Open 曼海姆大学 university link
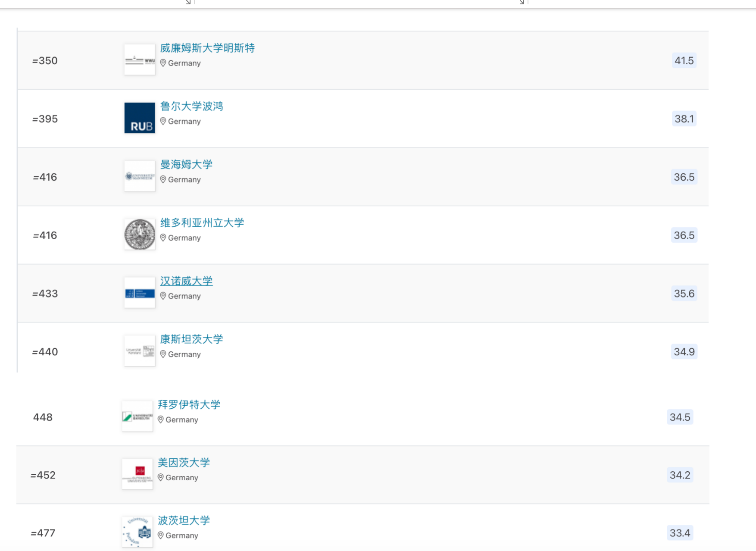This screenshot has height=551, width=756. click(186, 164)
